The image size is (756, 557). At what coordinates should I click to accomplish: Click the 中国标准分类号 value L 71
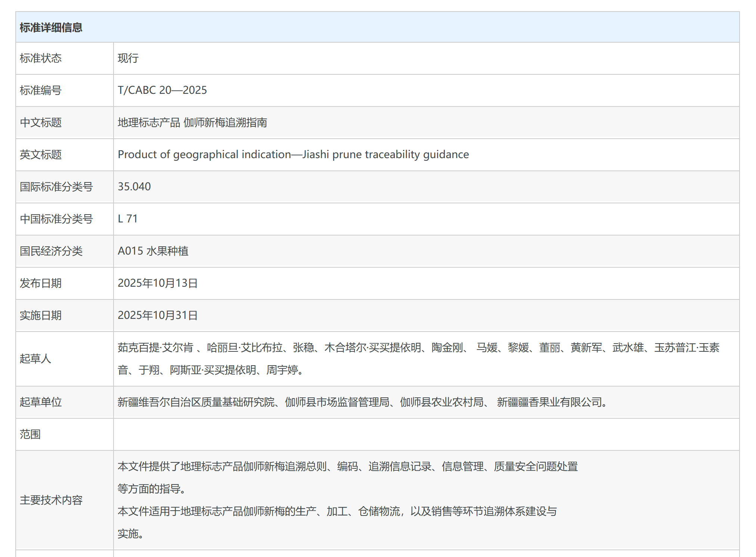pos(128,219)
